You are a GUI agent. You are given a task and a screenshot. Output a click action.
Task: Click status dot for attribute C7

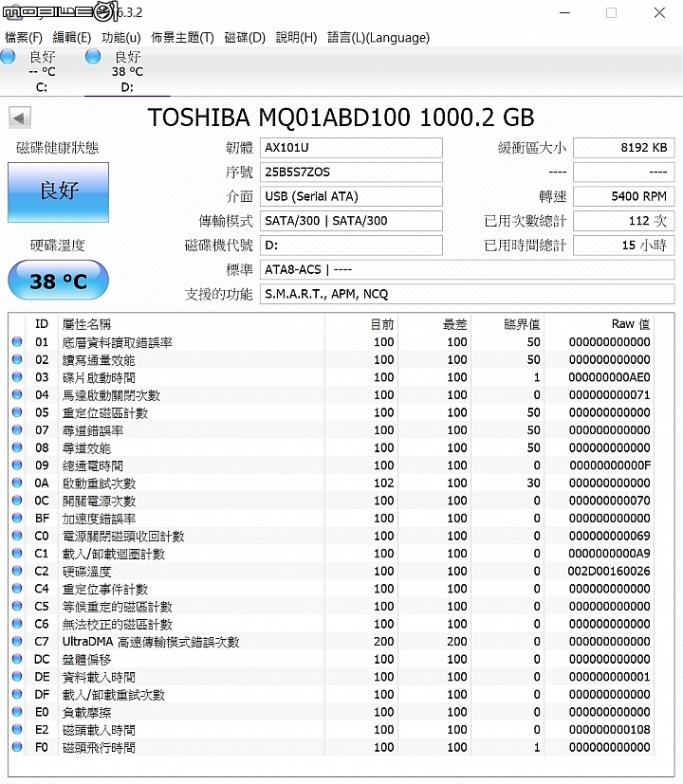tap(17, 641)
